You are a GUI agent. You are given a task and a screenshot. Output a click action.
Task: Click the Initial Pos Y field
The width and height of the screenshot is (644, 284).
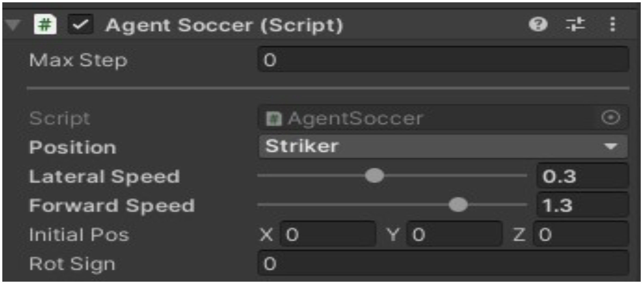click(x=454, y=234)
